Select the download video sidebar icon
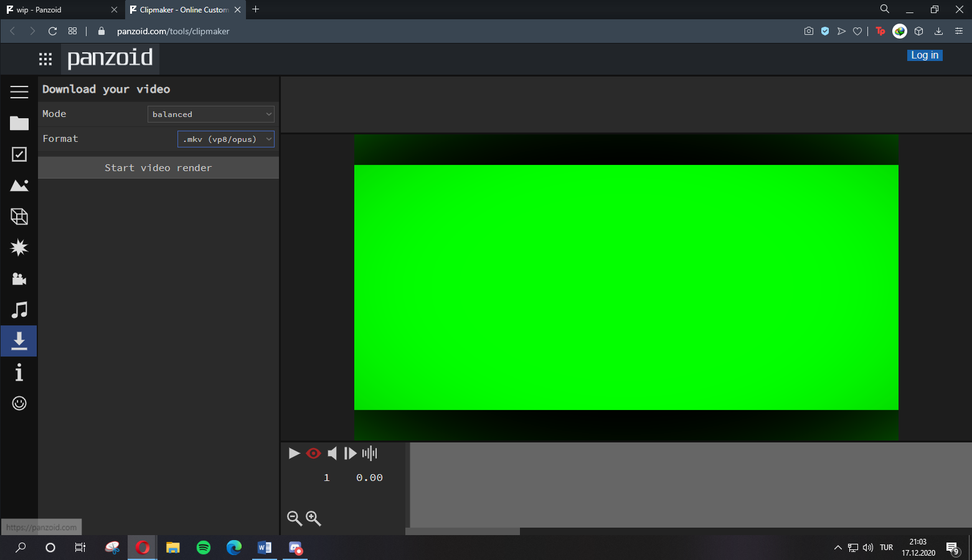Viewport: 972px width, 560px height. [19, 341]
